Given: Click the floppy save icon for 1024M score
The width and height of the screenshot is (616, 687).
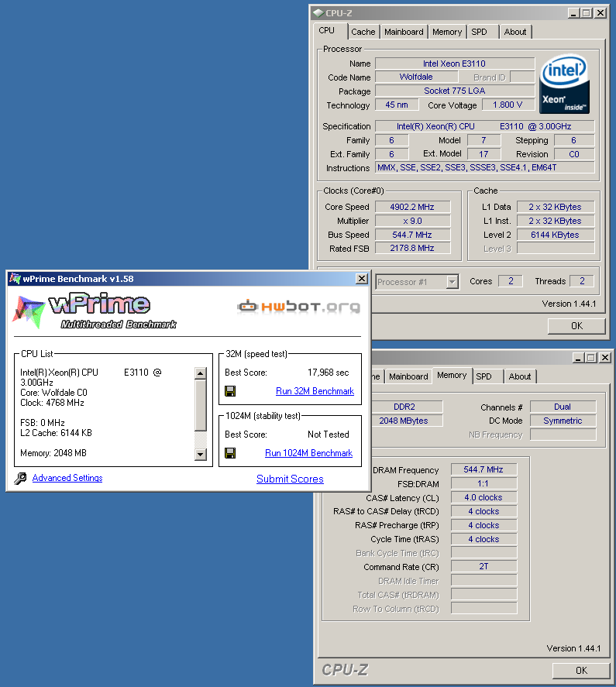Looking at the screenshot, I should (230, 453).
